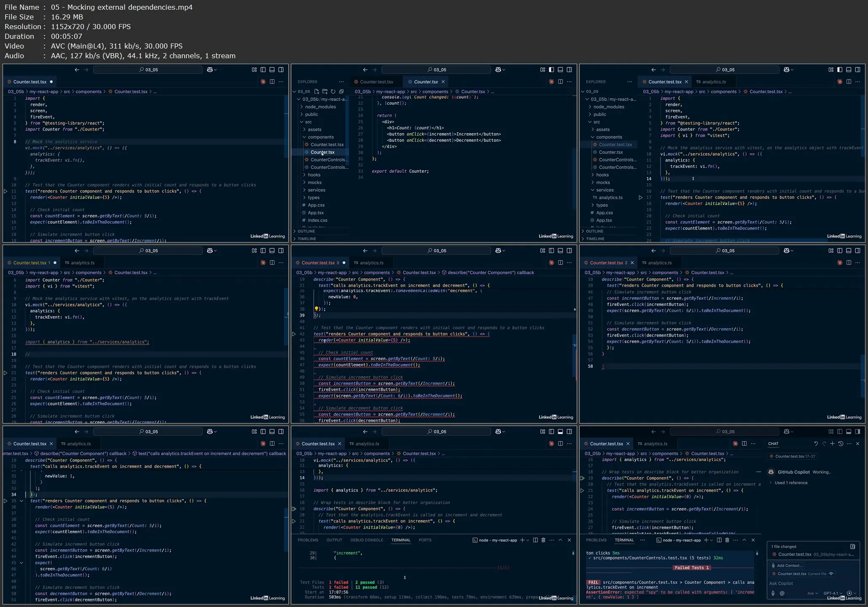Collapse all folders in Explorer
868x607 pixels.
coord(341,92)
